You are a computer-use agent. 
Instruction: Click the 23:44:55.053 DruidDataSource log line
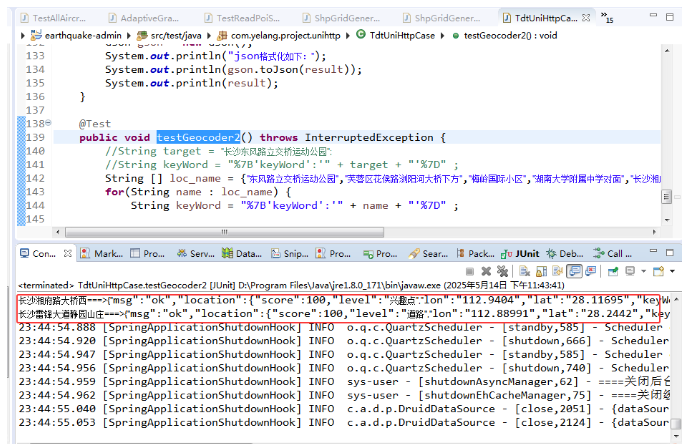(x=344, y=423)
